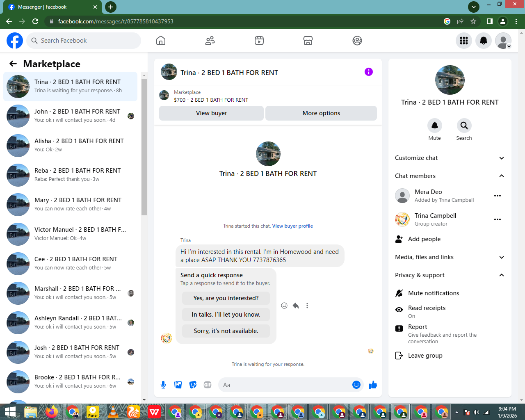Collapse the Chat members section

450,176
